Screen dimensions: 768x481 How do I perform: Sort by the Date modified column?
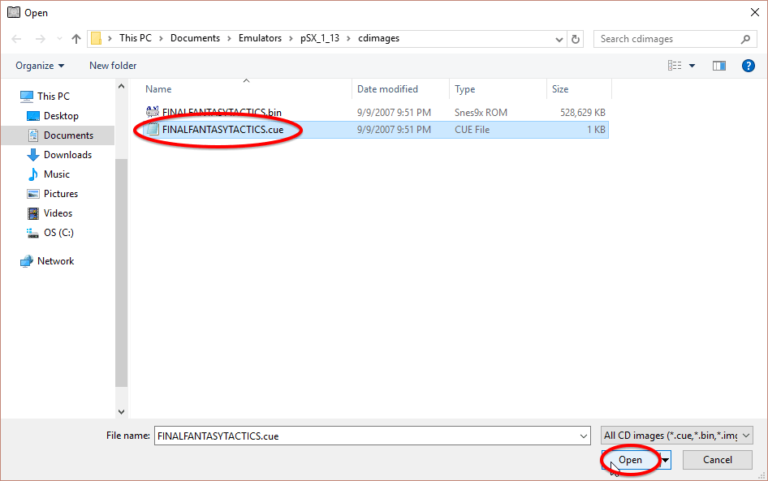[x=388, y=89]
